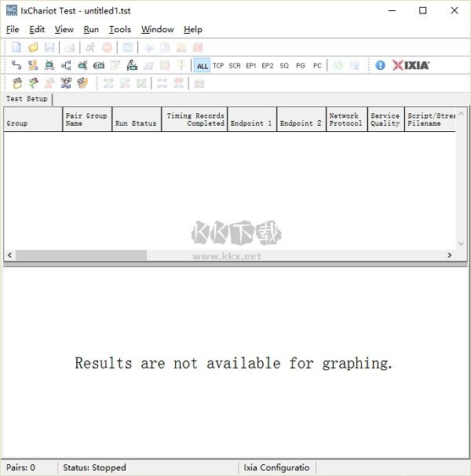Select the Test Setup tab

[27, 99]
